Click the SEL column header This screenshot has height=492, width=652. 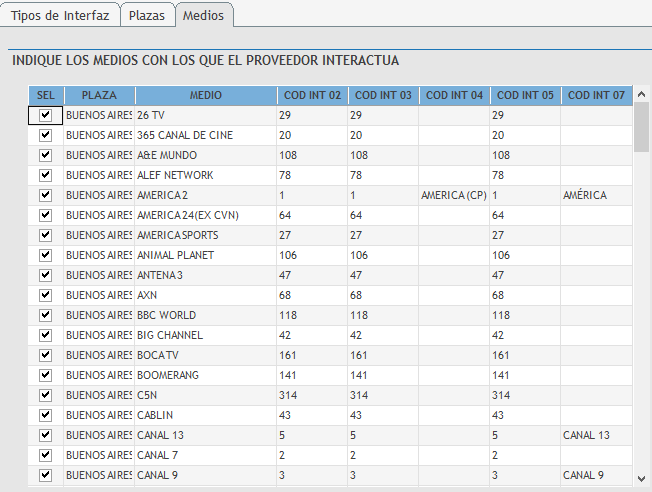pyautogui.click(x=45, y=95)
